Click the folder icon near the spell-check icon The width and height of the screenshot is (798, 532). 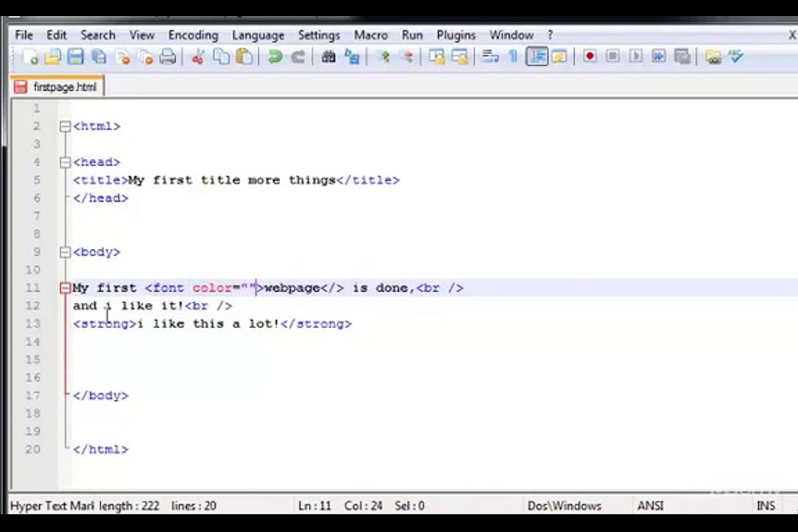click(713, 56)
